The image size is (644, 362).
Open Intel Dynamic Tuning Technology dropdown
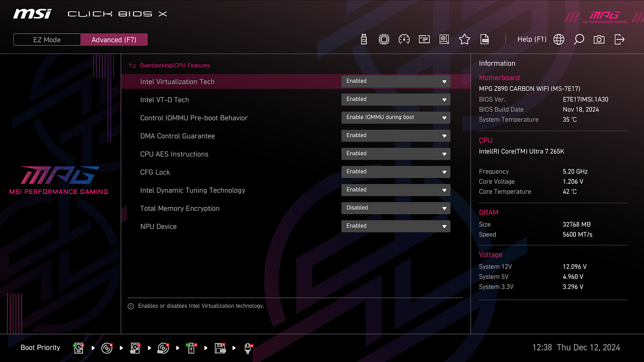396,190
